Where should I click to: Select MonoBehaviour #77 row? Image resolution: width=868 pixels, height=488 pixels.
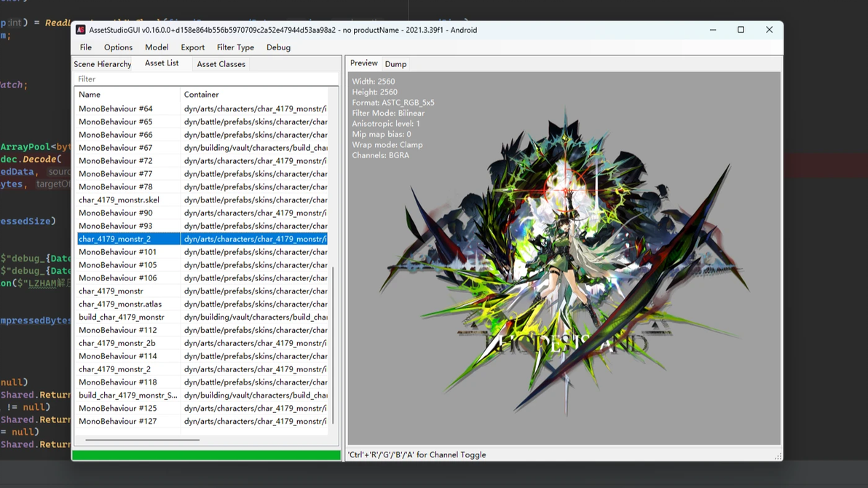(202, 174)
